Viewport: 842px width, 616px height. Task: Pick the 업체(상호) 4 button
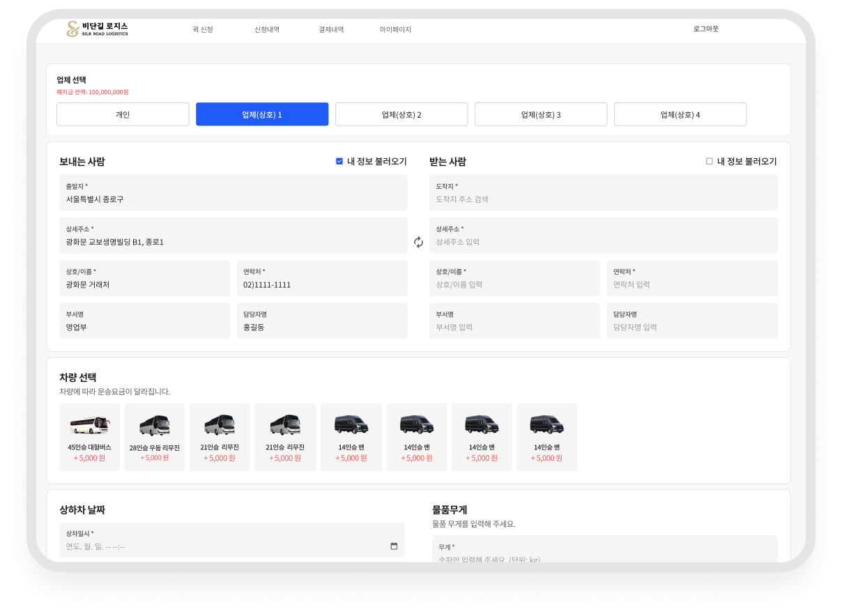pyautogui.click(x=680, y=114)
